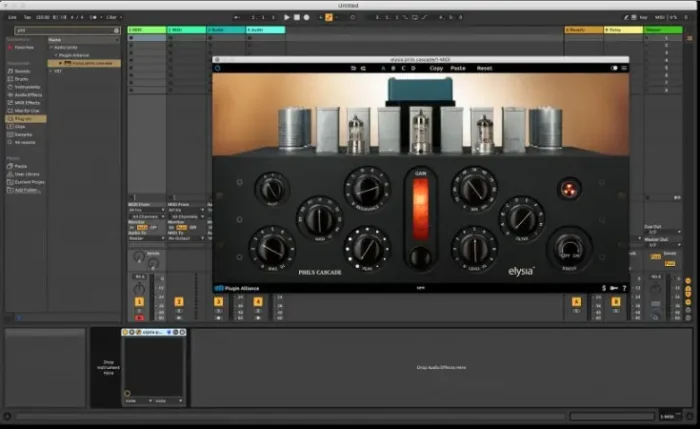
Task: Toggle the elysia plugin Power switch
Action: (569, 247)
